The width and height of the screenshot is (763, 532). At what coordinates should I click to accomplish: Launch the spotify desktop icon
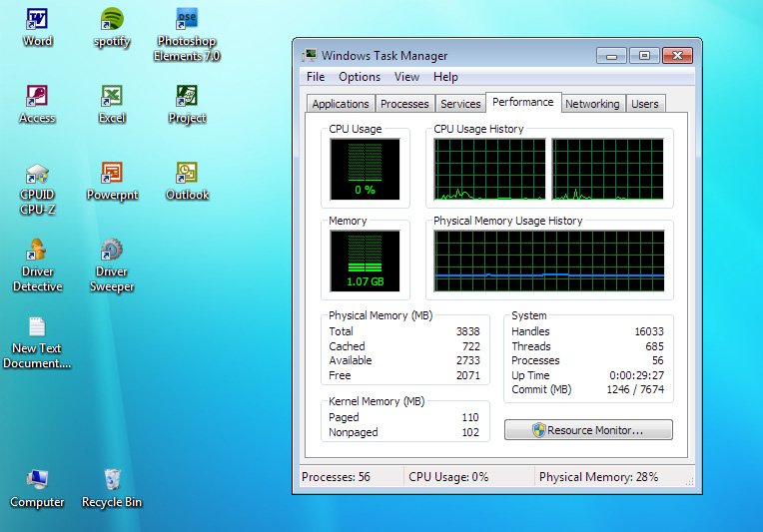click(x=112, y=28)
